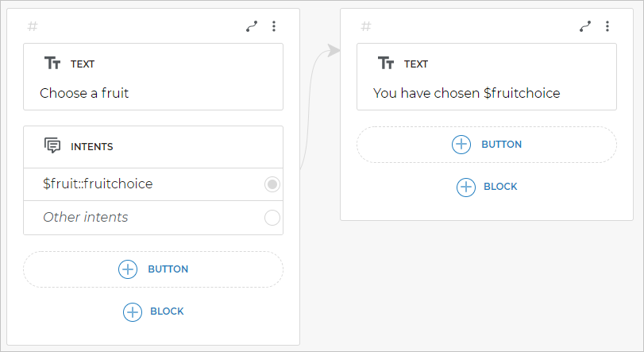Viewport: 644px width, 352px height.
Task: Click the text icon in the right screen's block
Action: (386, 64)
